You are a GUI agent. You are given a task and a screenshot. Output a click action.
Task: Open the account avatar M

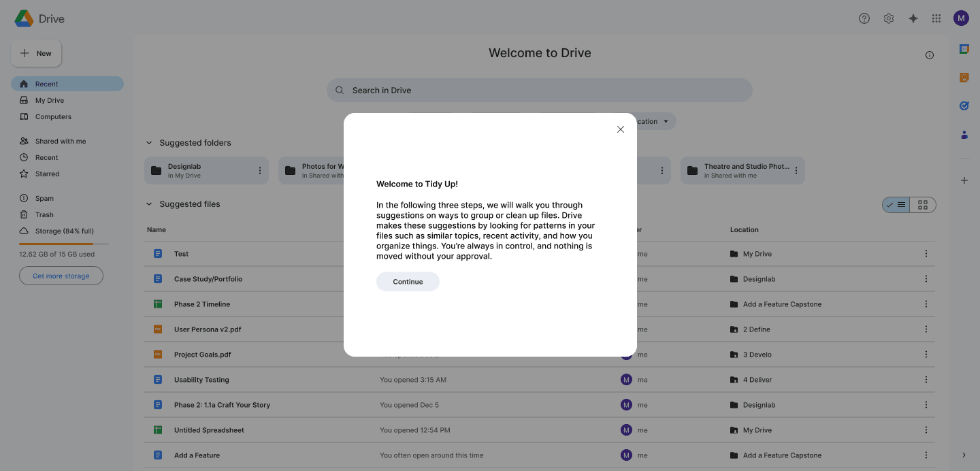pyautogui.click(x=961, y=18)
